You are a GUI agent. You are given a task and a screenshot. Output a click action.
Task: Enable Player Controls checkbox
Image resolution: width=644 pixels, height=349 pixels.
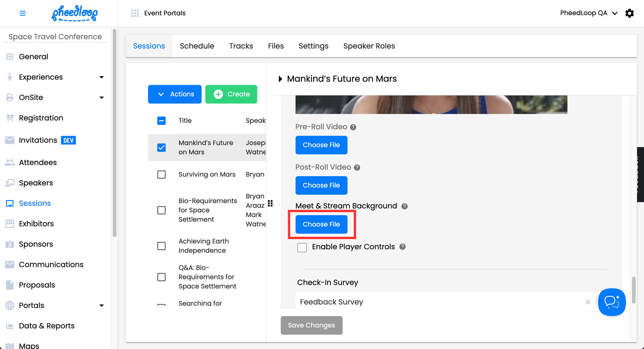[302, 247]
